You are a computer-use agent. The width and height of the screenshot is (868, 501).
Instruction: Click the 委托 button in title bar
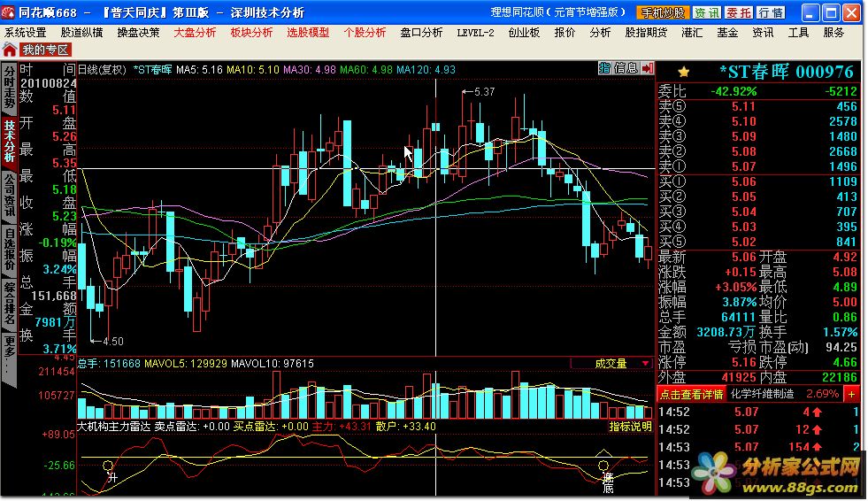click(x=739, y=12)
